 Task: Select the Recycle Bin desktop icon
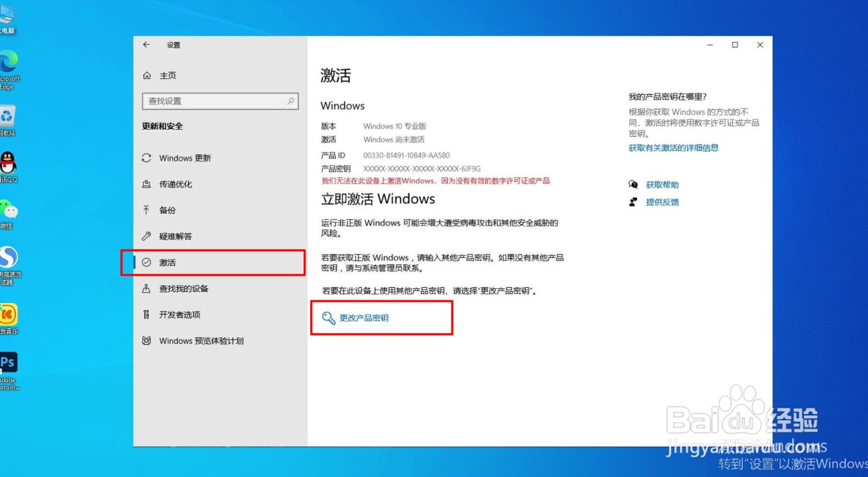coord(8,121)
